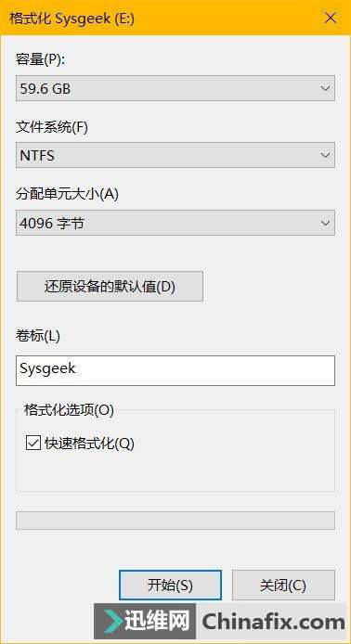This screenshot has width=351, height=644.
Task: Open the NTFS file system combo box
Action: coord(175,155)
